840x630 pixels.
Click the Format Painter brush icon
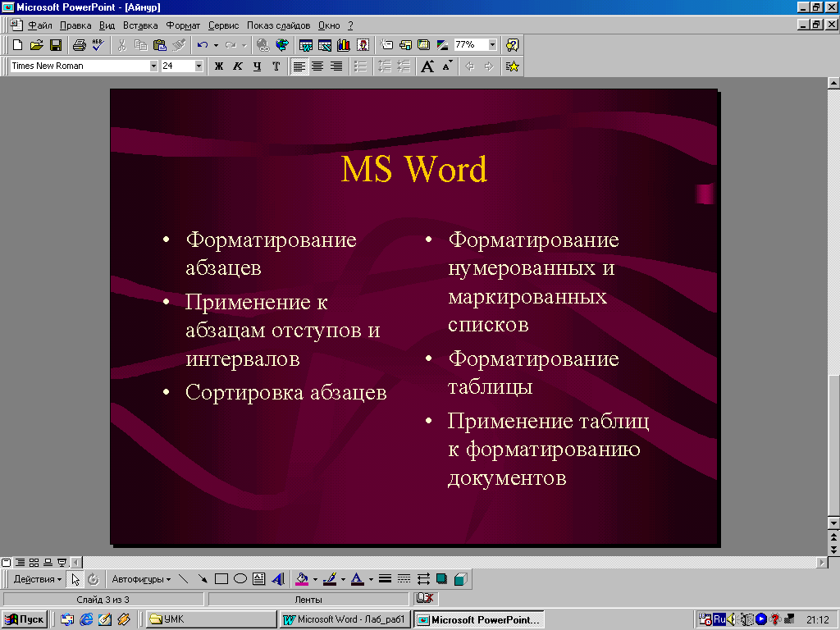point(179,45)
